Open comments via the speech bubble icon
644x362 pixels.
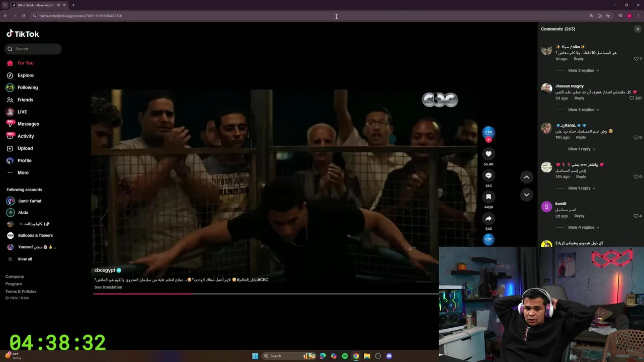[x=489, y=175]
